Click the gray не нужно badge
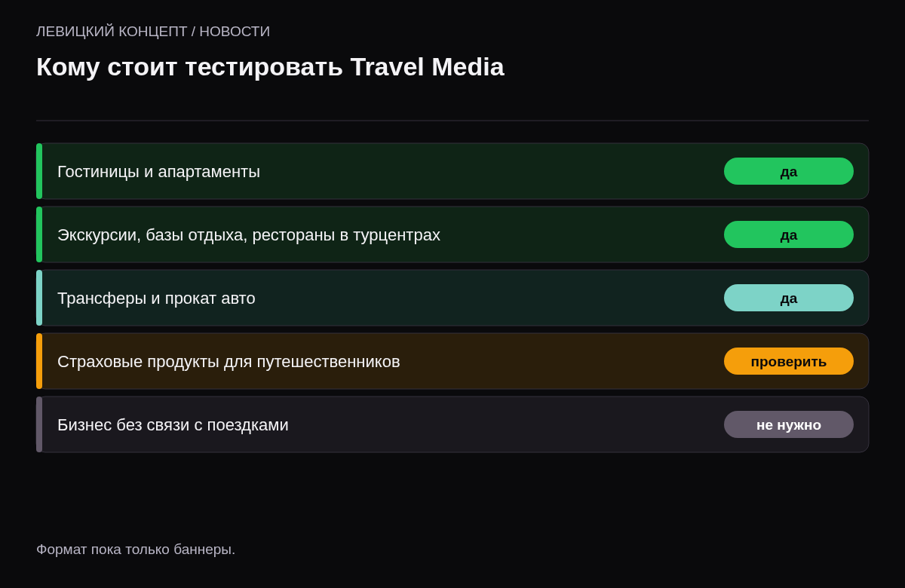Screen dimensions: 905x588 789,424
